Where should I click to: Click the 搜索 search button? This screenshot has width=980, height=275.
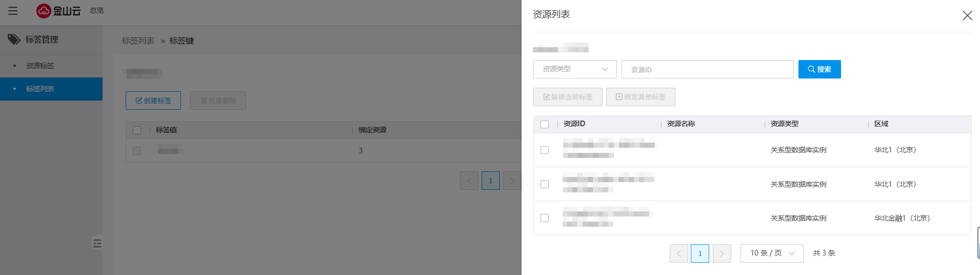819,69
